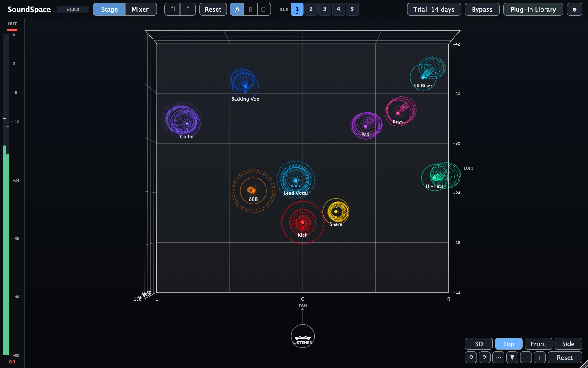Viewport: 588px width, 368px height.
Task: Toggle the Bypass button
Action: click(482, 9)
